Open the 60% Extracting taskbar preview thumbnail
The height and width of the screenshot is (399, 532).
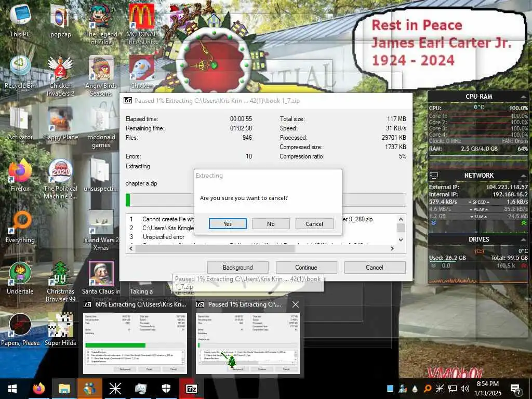point(135,343)
